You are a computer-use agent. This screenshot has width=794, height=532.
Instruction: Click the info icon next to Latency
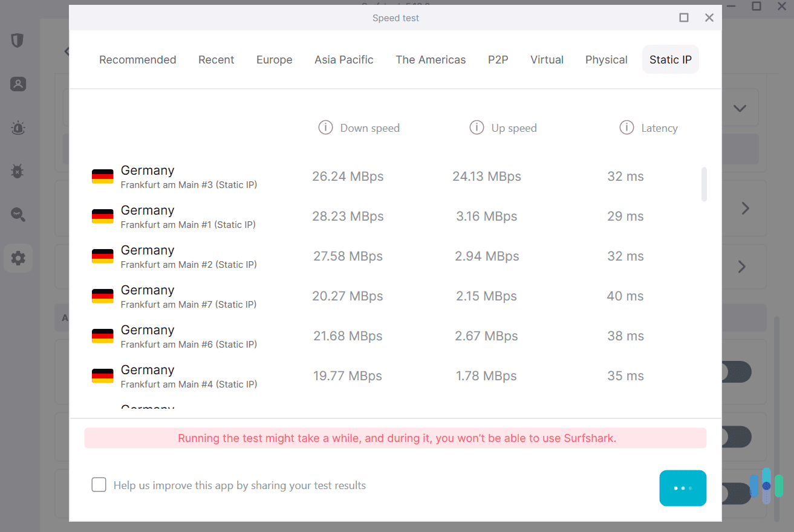pyautogui.click(x=626, y=128)
